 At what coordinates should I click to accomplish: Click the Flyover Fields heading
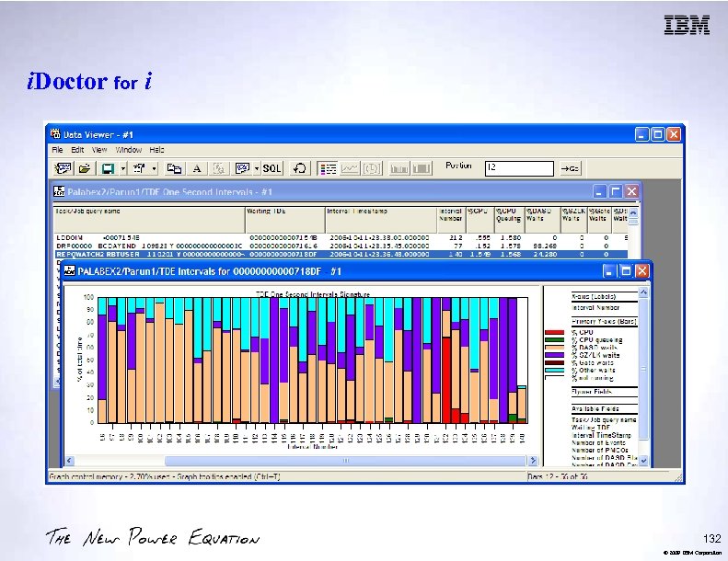[x=592, y=392]
